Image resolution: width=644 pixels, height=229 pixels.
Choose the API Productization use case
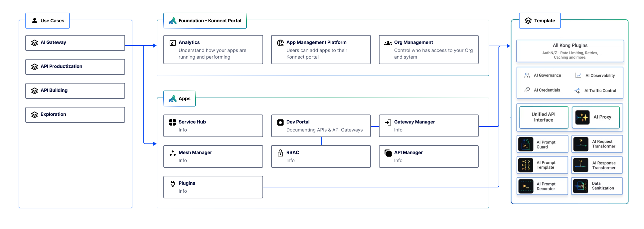[75, 67]
